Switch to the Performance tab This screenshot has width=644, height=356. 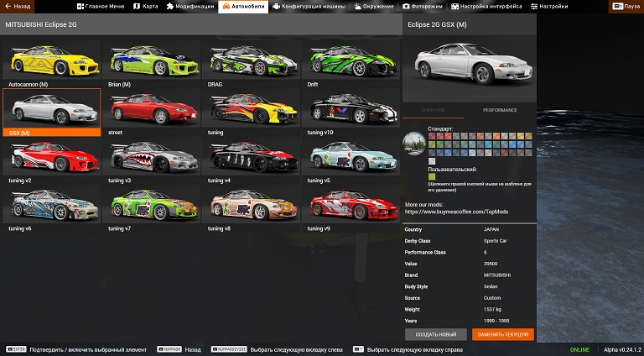coord(500,110)
